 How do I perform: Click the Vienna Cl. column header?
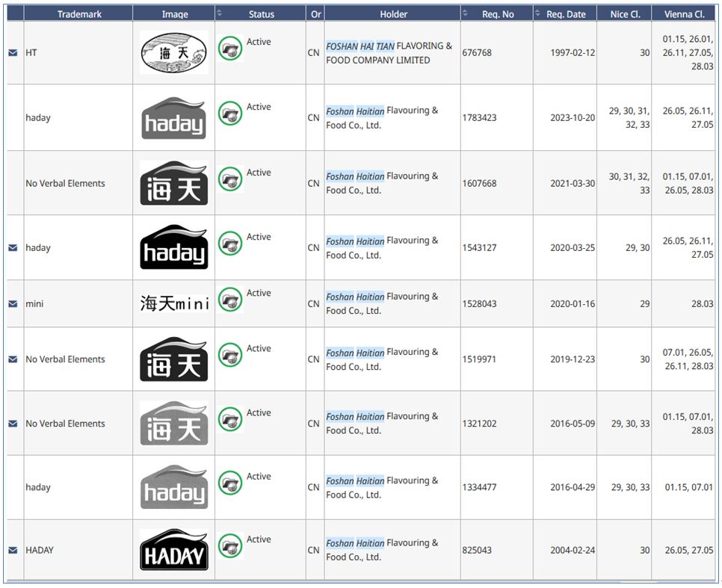click(x=683, y=14)
